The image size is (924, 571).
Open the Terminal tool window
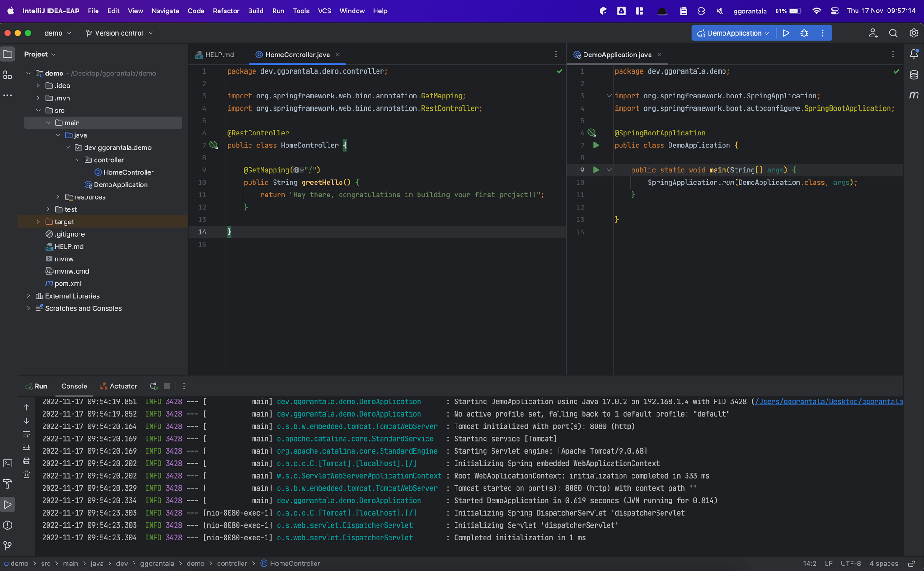coord(7,463)
